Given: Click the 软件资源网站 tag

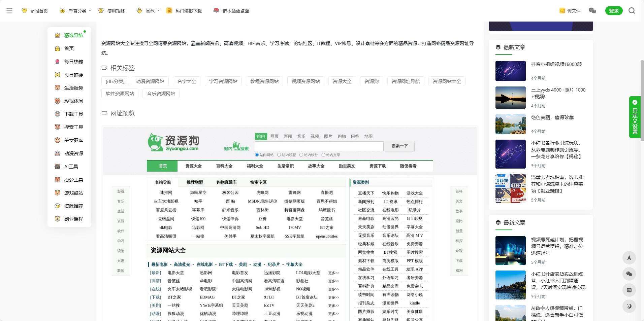Looking at the screenshot, I should (120, 94).
